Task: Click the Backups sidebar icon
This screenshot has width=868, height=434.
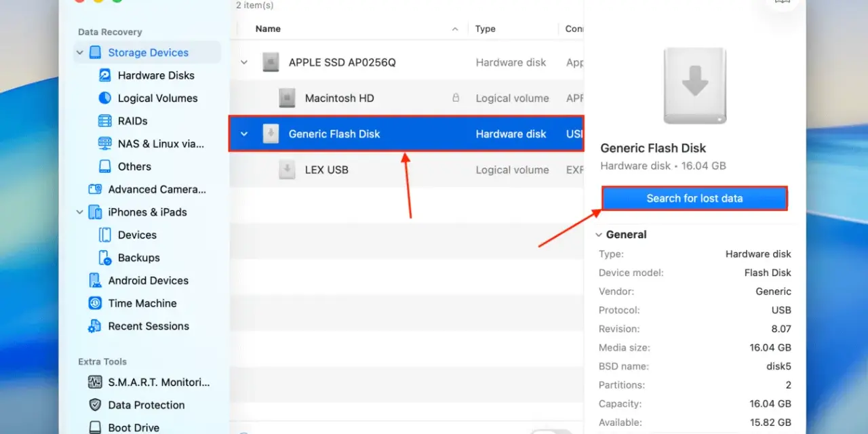Action: click(105, 258)
